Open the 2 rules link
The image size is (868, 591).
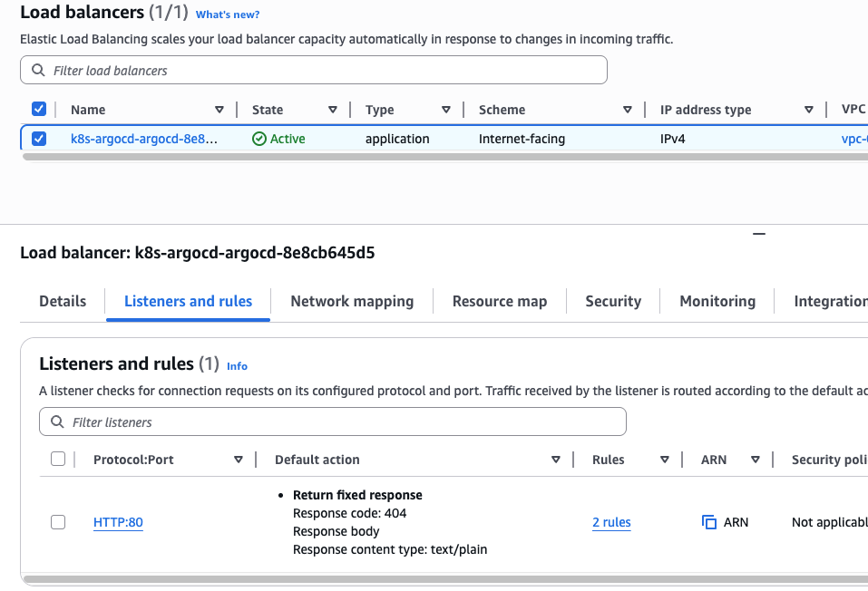pos(611,522)
